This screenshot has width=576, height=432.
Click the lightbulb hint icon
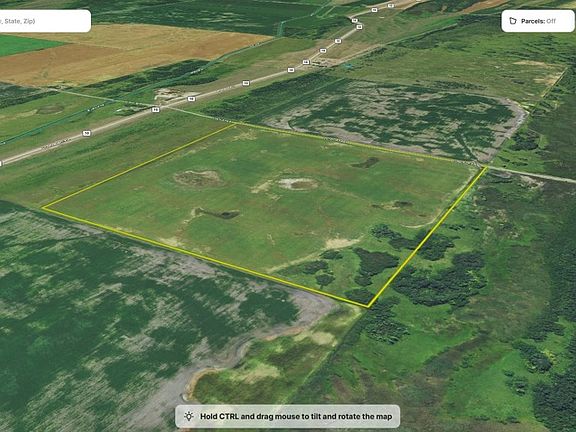(189, 416)
